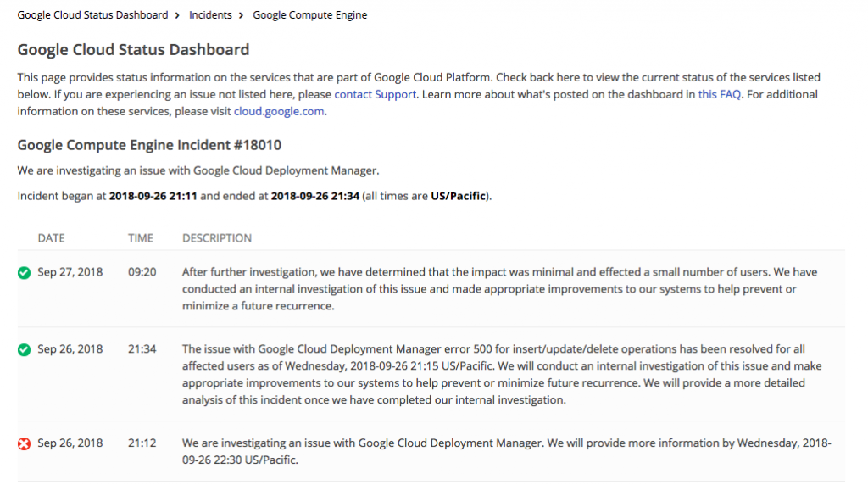Go to Google Cloud Status Dashboard breadcrumb
Screen dimensions: 868x485
92,15
